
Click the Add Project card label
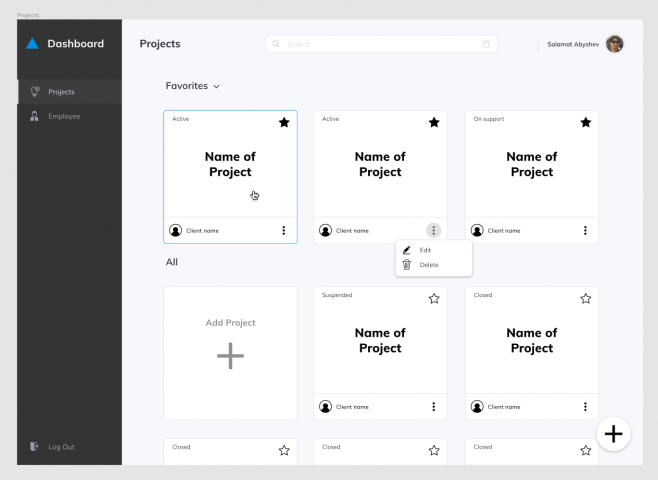tap(230, 323)
